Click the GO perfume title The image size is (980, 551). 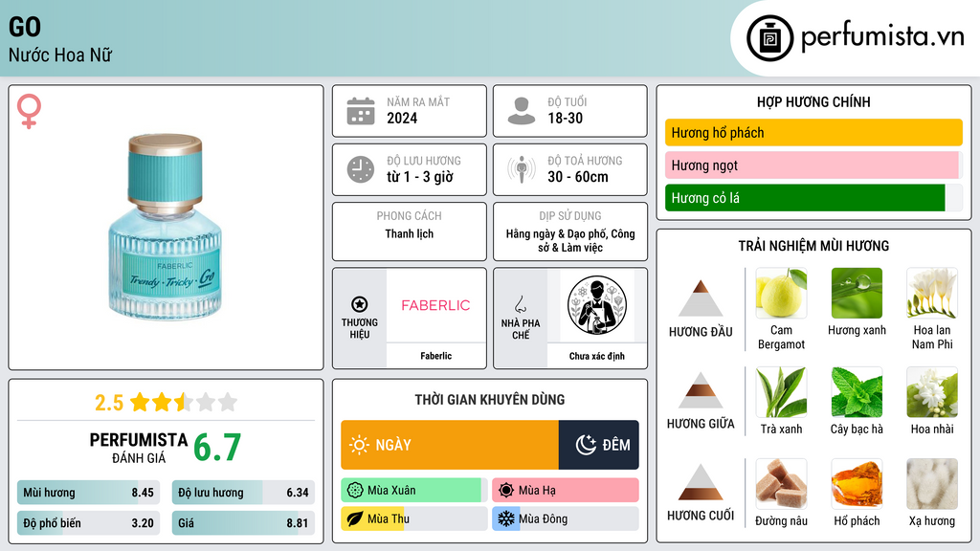[x=25, y=27]
